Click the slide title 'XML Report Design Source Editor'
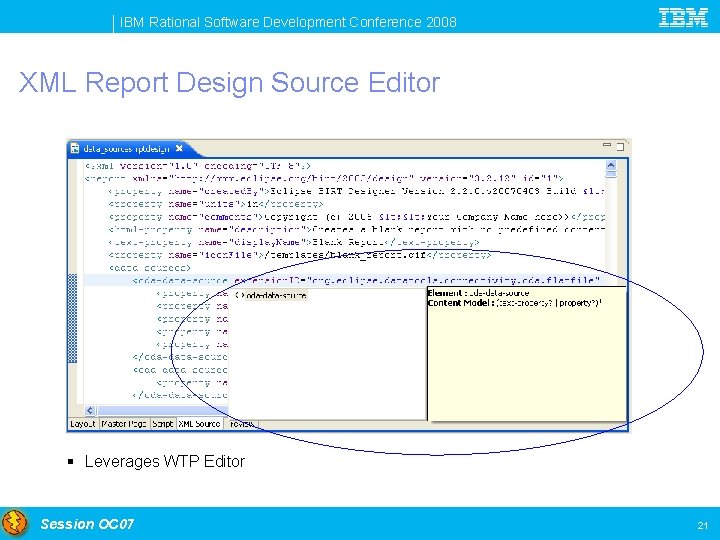The width and height of the screenshot is (720, 540). 229,82
